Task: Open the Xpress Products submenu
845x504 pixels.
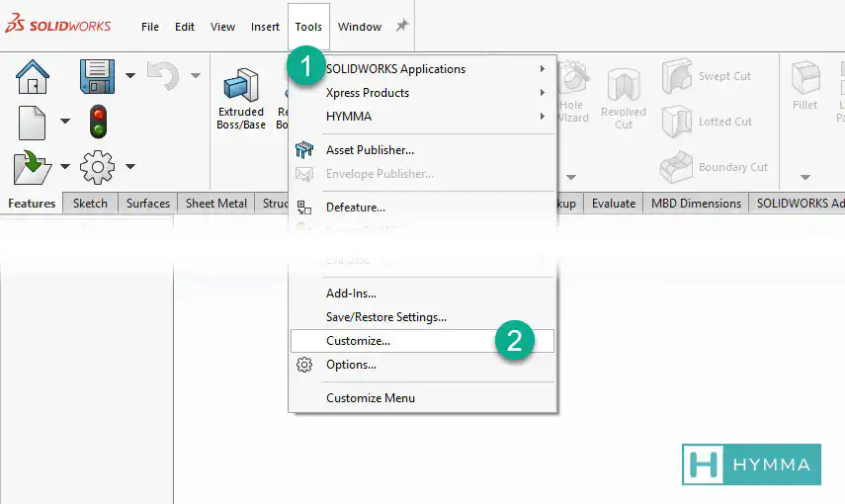Action: point(367,93)
